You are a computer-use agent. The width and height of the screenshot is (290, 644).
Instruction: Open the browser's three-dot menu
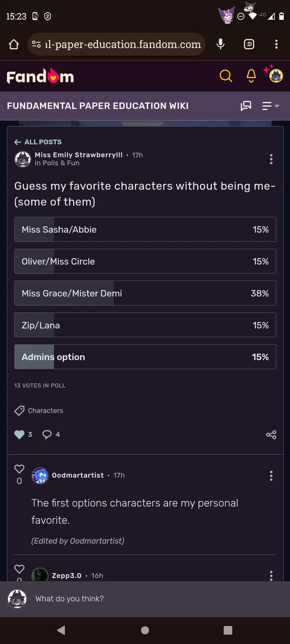coord(276,44)
